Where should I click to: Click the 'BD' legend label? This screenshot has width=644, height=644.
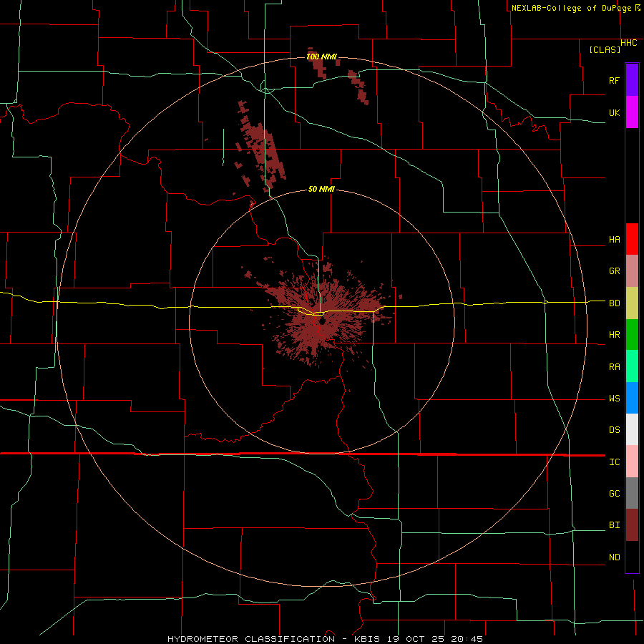614,303
